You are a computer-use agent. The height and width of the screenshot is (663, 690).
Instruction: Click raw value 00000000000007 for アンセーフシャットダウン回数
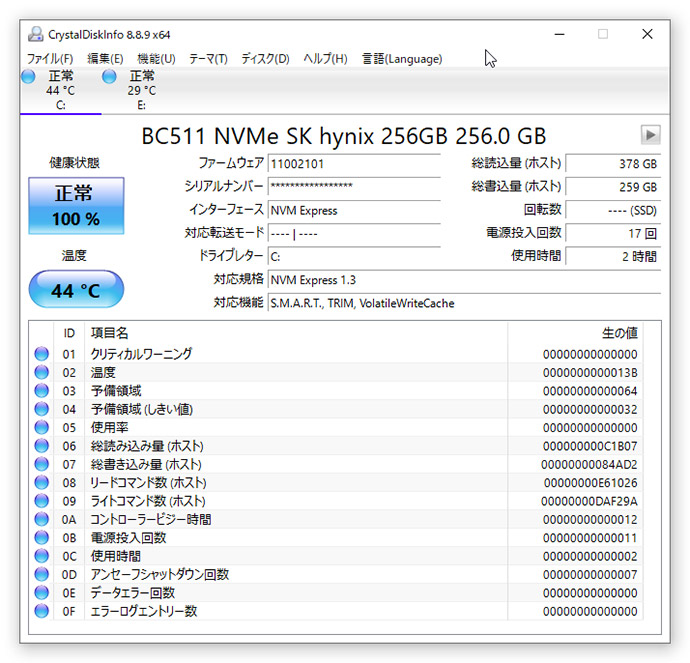click(590, 575)
